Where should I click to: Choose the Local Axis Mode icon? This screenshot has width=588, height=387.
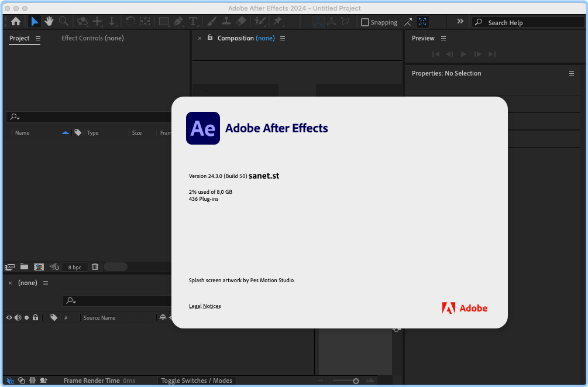tap(318, 22)
